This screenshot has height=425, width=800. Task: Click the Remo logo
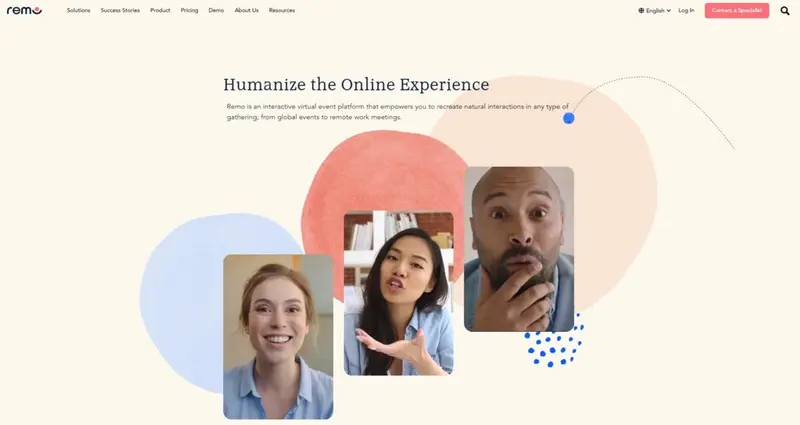24,10
